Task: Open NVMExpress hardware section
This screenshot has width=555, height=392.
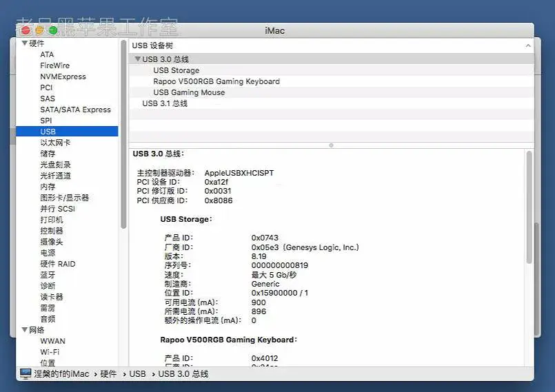Action: click(x=63, y=76)
